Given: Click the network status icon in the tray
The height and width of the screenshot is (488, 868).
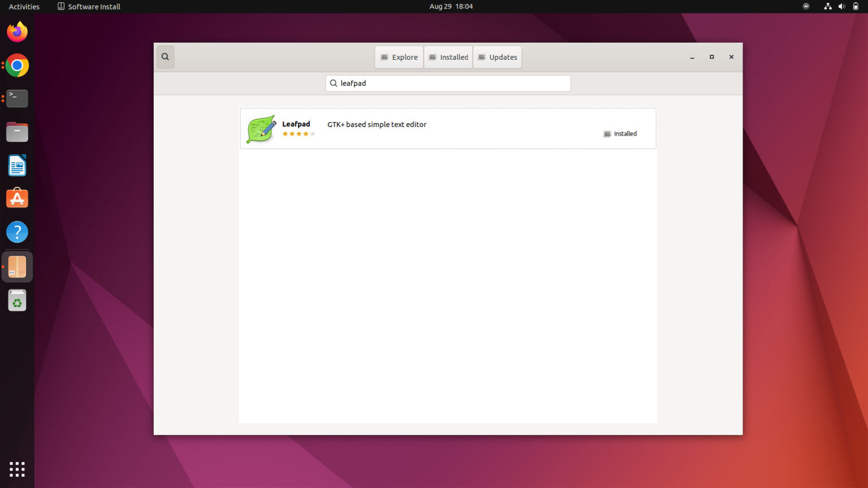Looking at the screenshot, I should tap(827, 6).
